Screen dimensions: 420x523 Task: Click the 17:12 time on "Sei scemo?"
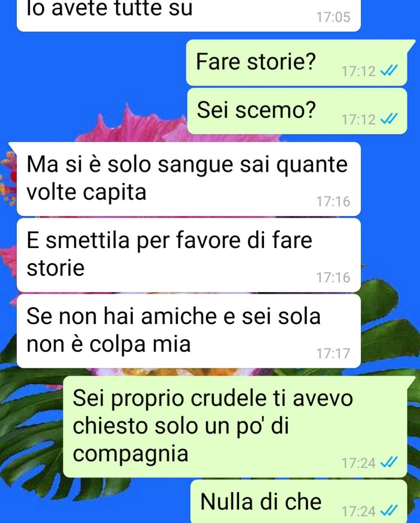[358, 120]
